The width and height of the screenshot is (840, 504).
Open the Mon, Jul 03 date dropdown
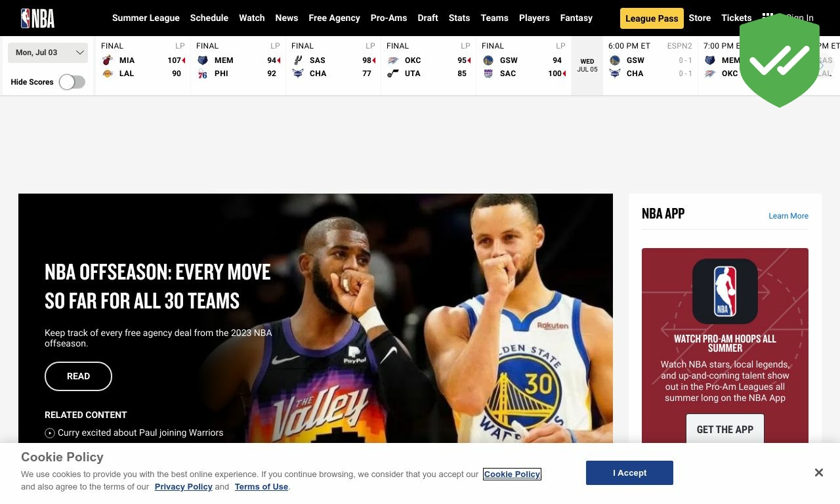click(48, 52)
